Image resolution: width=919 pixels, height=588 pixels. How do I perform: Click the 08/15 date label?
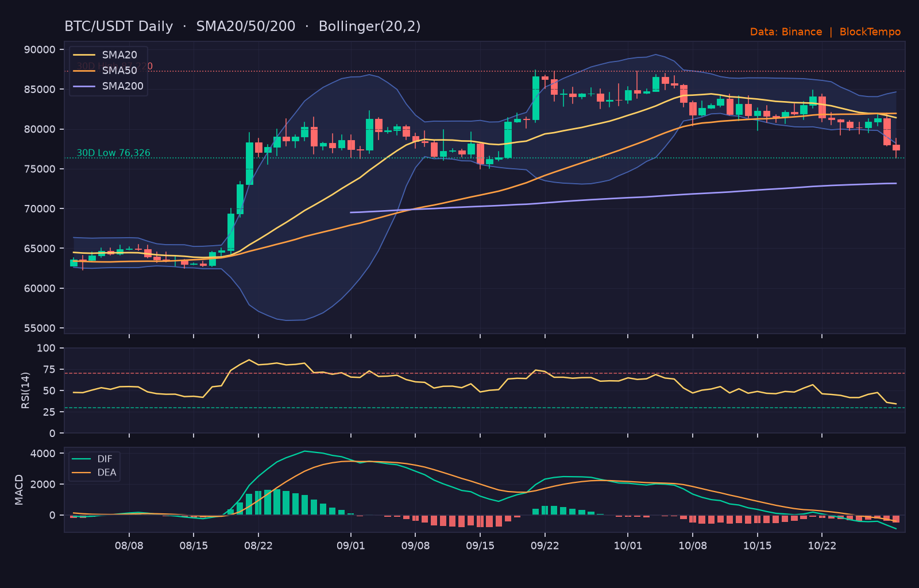(194, 546)
